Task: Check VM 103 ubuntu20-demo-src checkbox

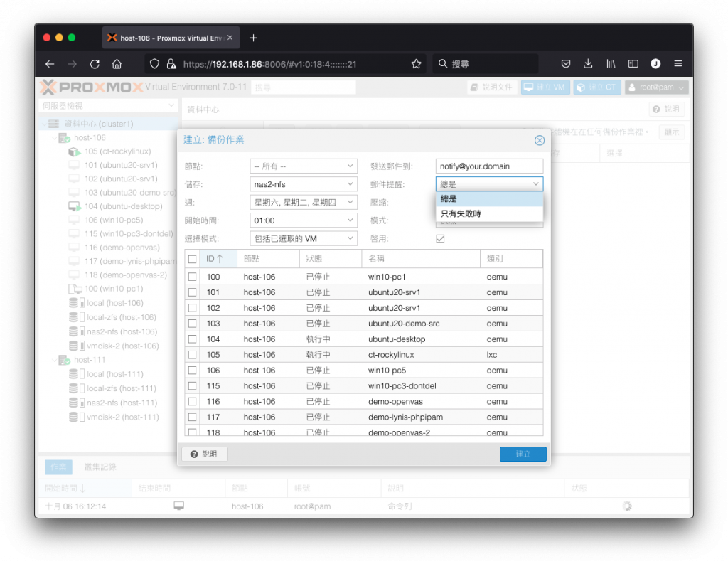Action: point(192,324)
